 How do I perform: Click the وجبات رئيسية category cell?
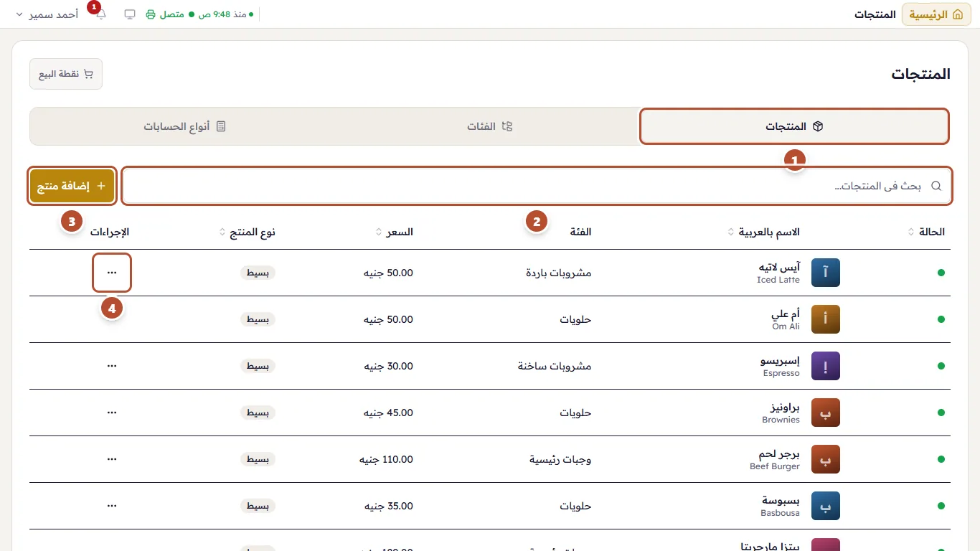pyautogui.click(x=560, y=459)
